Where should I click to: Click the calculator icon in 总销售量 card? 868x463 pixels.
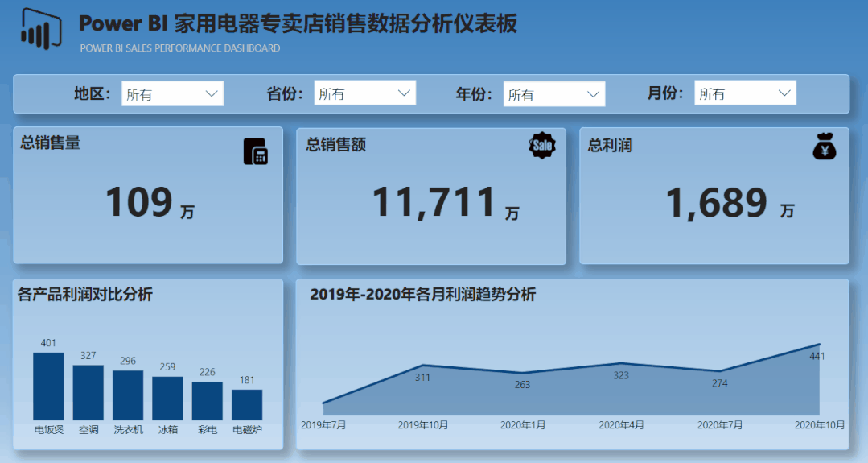pos(255,151)
